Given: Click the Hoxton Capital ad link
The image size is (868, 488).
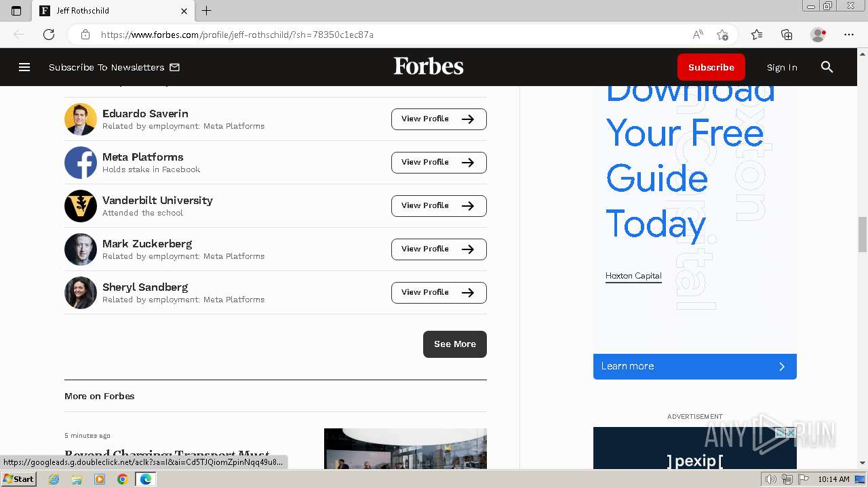Looking at the screenshot, I should point(633,276).
